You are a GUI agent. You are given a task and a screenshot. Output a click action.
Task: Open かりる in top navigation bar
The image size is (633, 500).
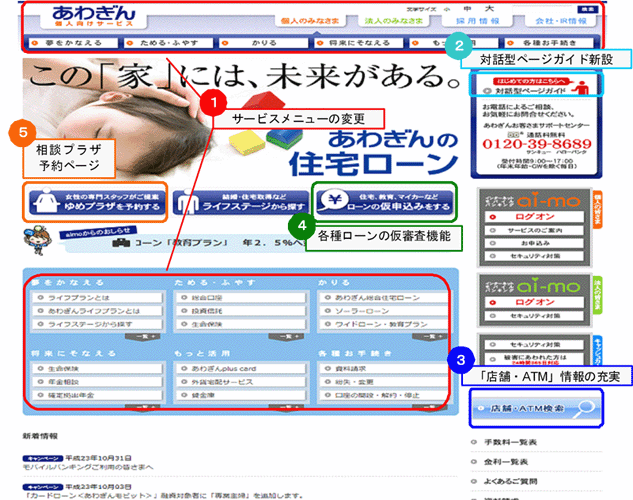(264, 42)
